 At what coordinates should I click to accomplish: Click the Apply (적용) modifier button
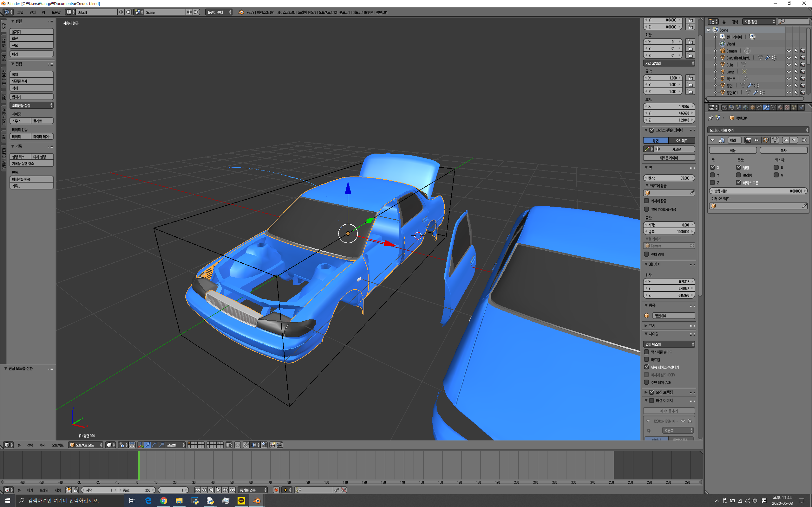coord(732,151)
